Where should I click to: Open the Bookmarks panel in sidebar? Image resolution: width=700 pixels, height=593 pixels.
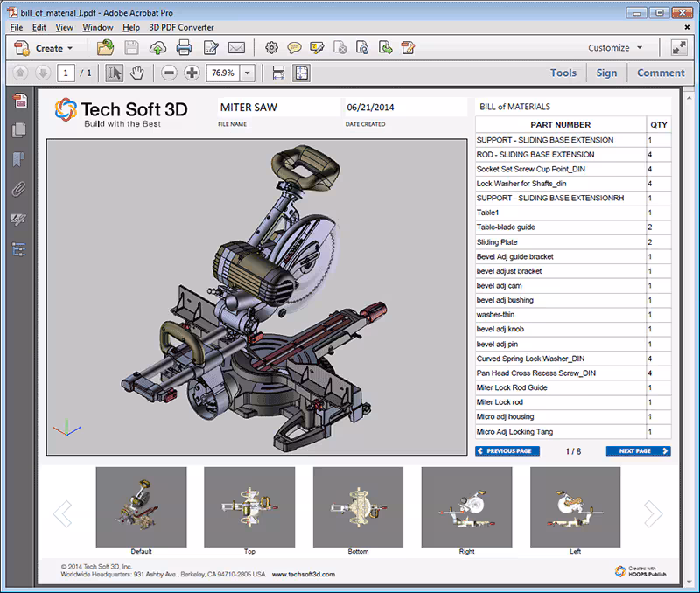click(x=18, y=159)
